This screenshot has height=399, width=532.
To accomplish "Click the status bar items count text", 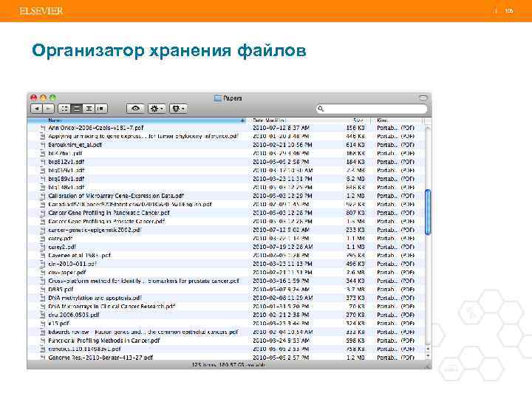I will (x=228, y=365).
